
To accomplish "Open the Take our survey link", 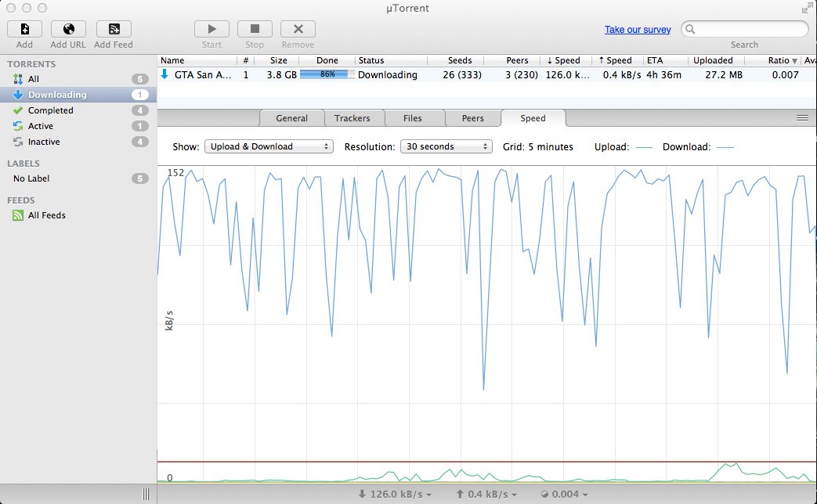I will (638, 30).
